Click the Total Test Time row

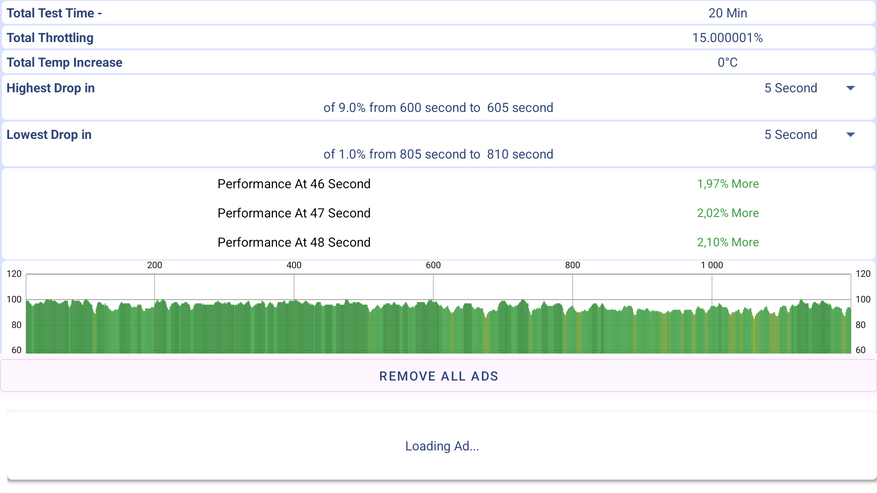pyautogui.click(x=438, y=13)
